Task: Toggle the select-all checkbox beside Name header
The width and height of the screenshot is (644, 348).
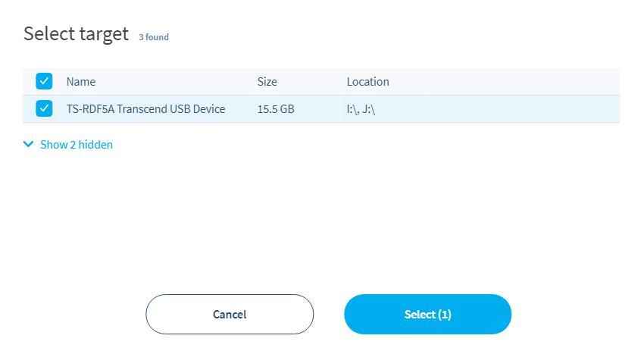Action: 44,81
